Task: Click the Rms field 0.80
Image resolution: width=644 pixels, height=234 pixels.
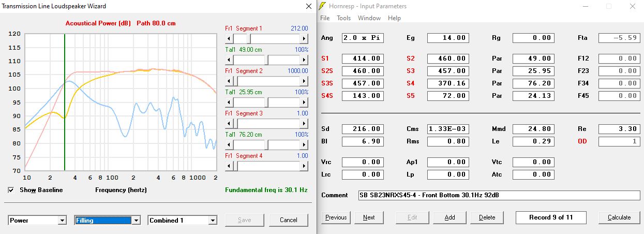Action: pyautogui.click(x=448, y=141)
